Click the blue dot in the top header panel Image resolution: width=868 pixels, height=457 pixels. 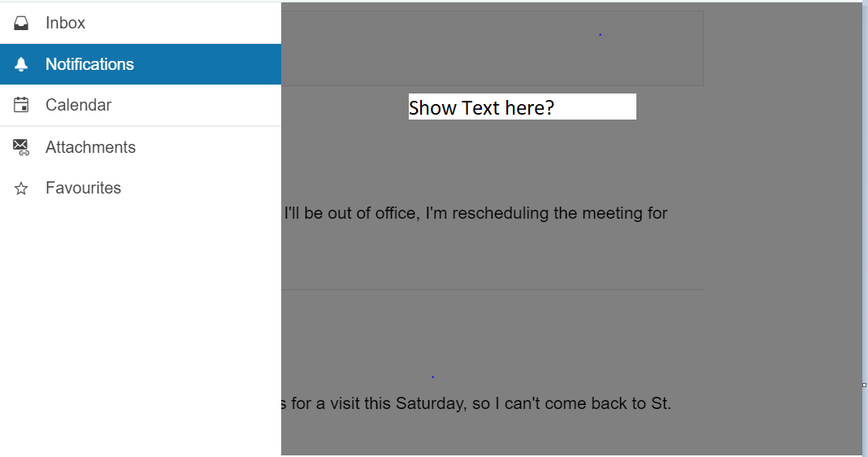coord(600,34)
